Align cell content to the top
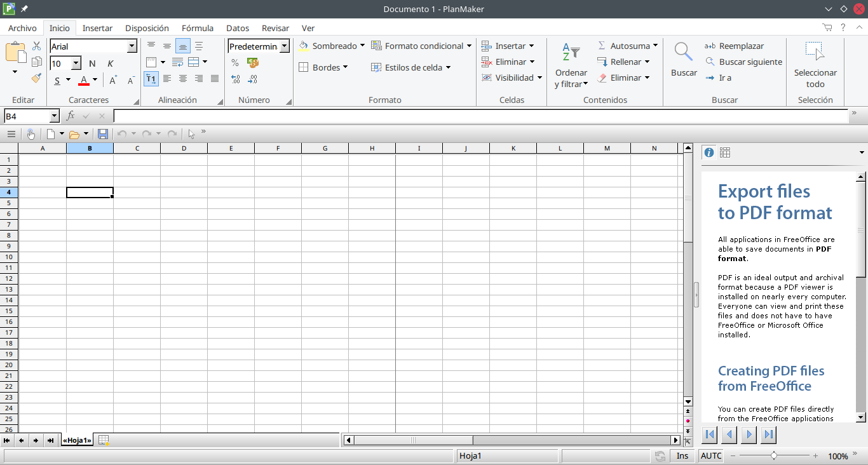This screenshot has height=465, width=868. point(151,46)
